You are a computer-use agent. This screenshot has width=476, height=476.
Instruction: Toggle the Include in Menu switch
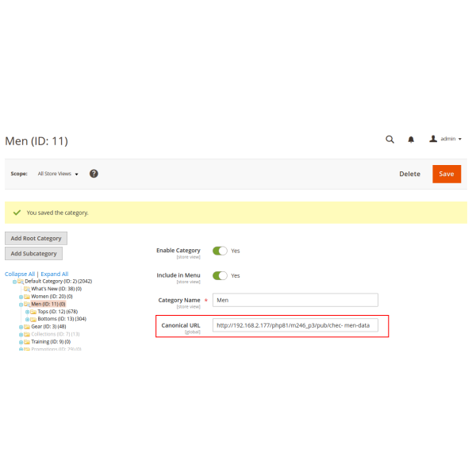pyautogui.click(x=220, y=275)
